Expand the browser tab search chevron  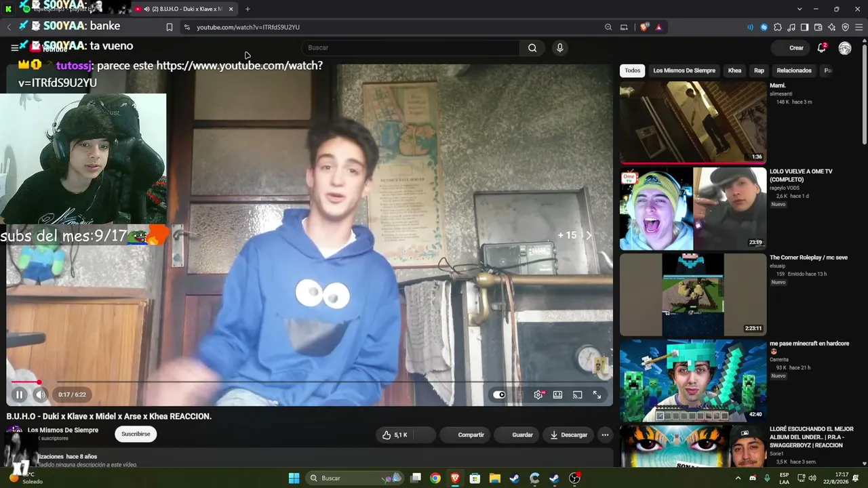coord(800,9)
